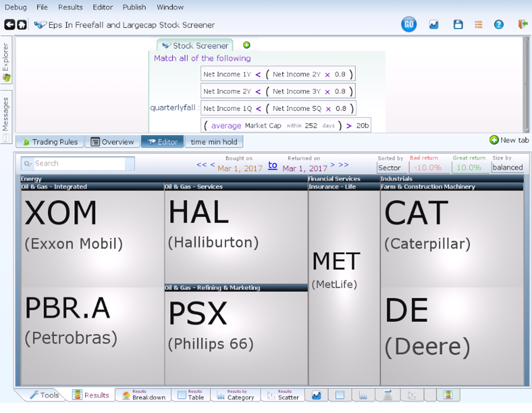Image resolution: width=532 pixels, height=413 pixels.
Task: Click the '20b' market cap threshold value
Action: click(x=362, y=126)
